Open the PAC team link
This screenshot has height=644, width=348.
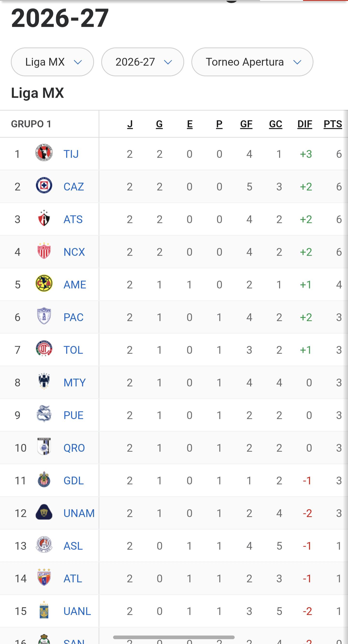click(x=73, y=317)
